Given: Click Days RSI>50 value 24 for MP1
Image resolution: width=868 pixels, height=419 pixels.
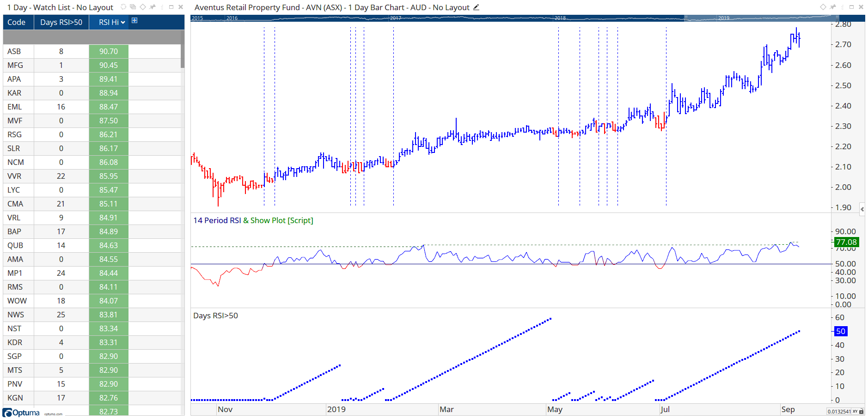Looking at the screenshot, I should tap(61, 273).
